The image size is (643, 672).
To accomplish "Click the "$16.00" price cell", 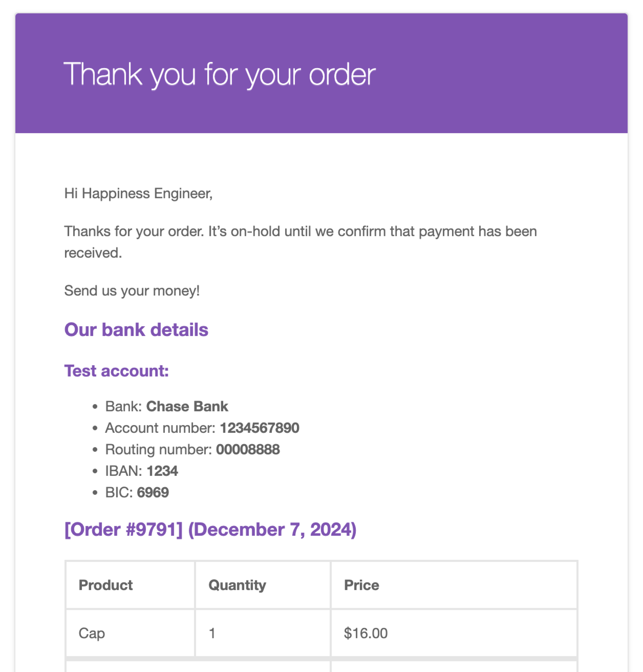I will coord(366,633).
